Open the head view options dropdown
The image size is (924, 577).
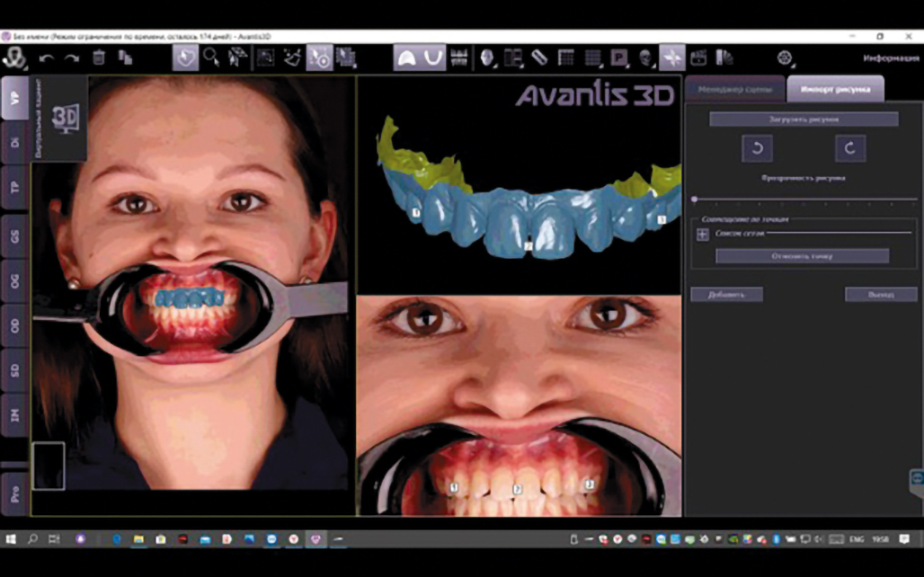(x=488, y=58)
